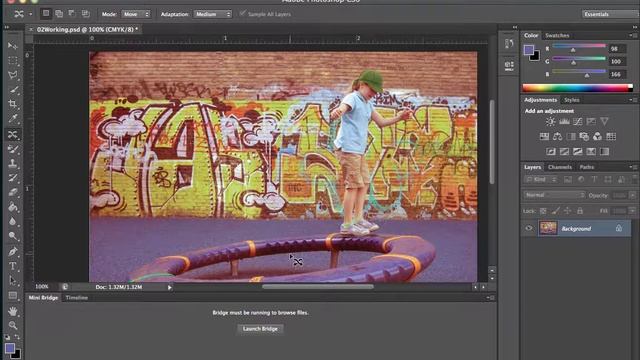The image size is (640, 360).
Task: Select the Eyedropper tool
Action: point(13,119)
